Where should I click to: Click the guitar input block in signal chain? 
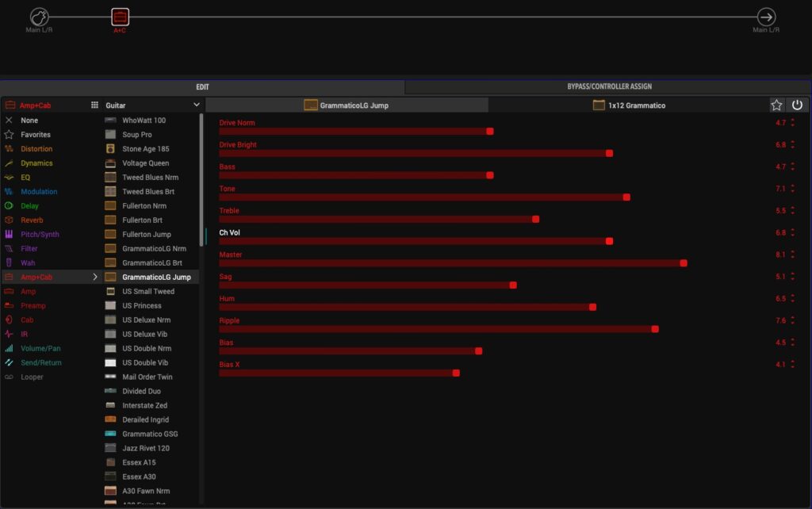40,17
